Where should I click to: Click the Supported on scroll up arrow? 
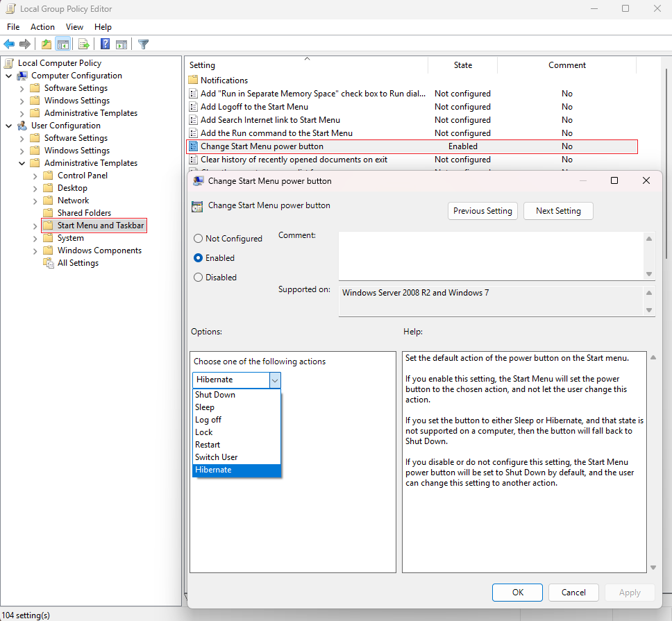coord(649,293)
